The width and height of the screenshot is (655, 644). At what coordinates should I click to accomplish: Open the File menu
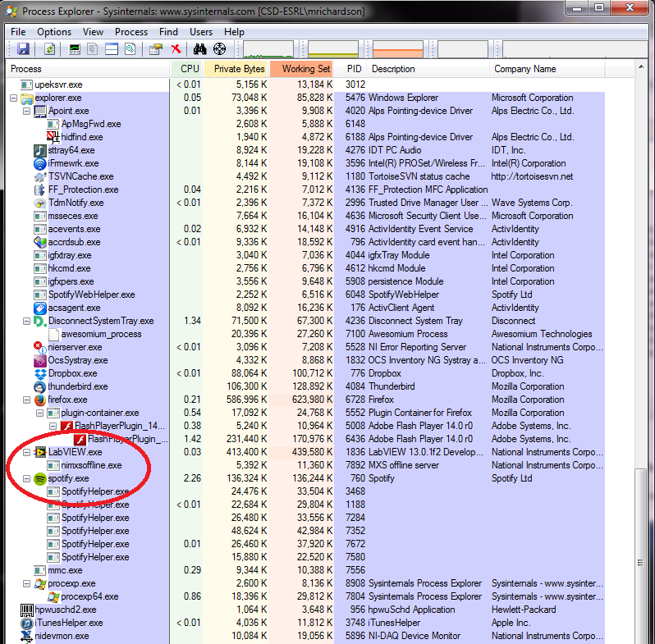[x=18, y=32]
